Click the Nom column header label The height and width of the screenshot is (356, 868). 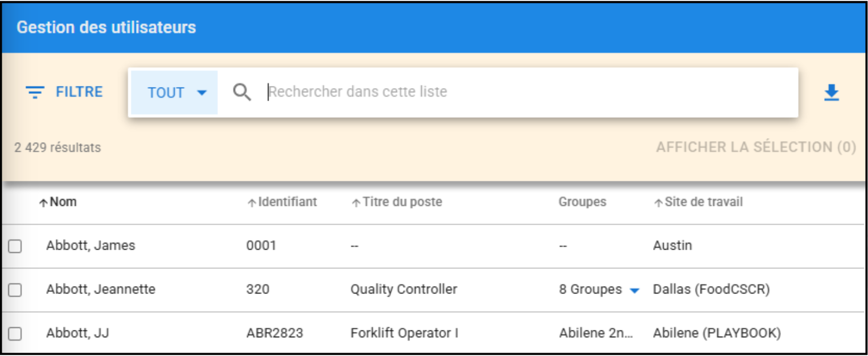pos(63,202)
